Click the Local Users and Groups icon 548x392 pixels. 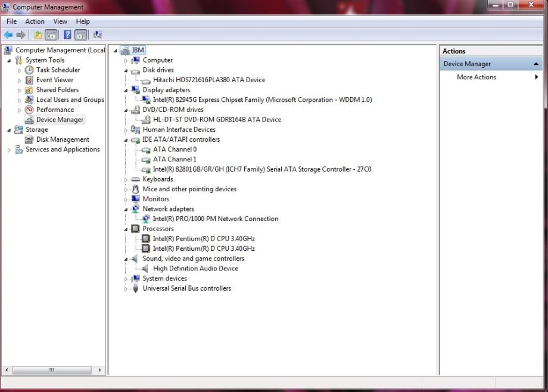29,99
